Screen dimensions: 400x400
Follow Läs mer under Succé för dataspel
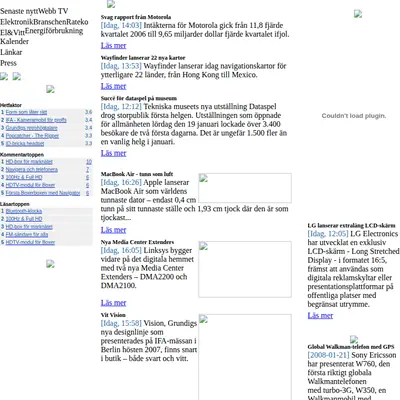pos(113,153)
